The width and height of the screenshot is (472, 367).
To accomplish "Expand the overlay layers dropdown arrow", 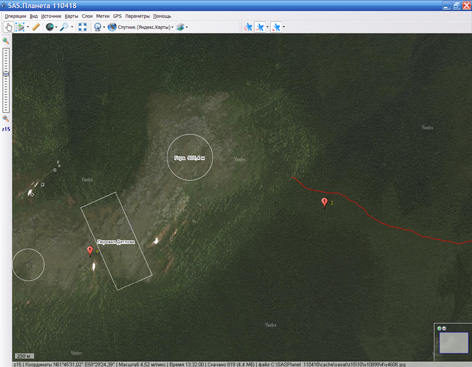I will click(187, 27).
